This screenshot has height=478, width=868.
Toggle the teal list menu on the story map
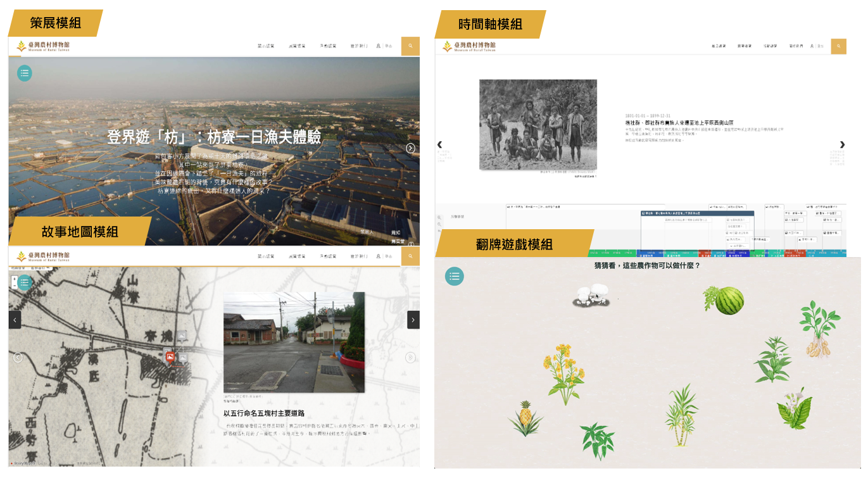coord(23,282)
